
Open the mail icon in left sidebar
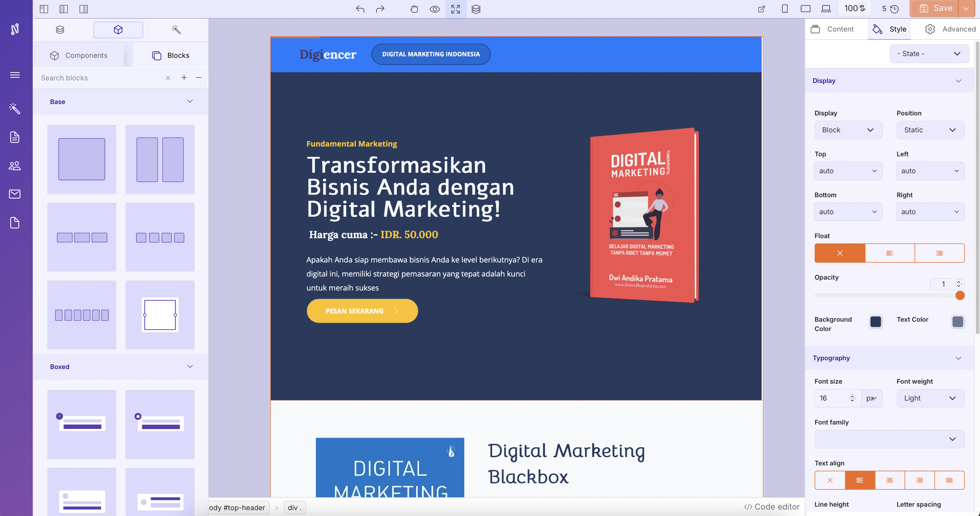click(15, 194)
